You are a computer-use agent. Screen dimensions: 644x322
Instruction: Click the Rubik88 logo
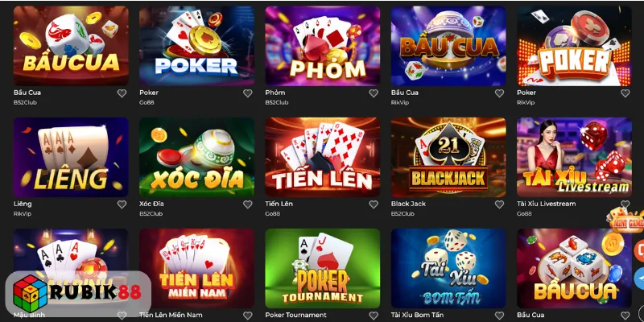tap(78, 292)
